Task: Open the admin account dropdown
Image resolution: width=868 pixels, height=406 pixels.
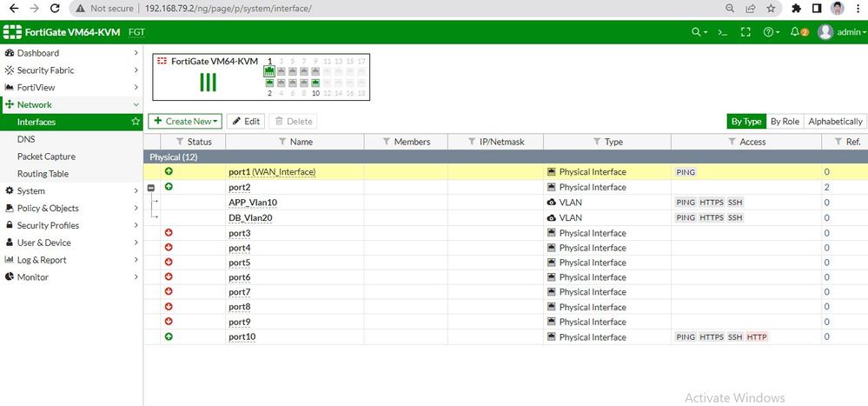Action: click(x=851, y=32)
